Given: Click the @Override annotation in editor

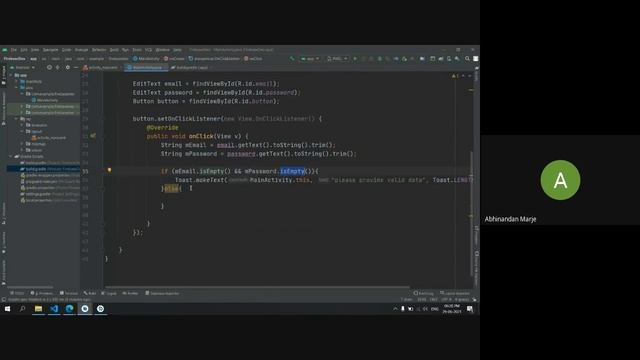Looking at the screenshot, I should pyautogui.click(x=162, y=127).
